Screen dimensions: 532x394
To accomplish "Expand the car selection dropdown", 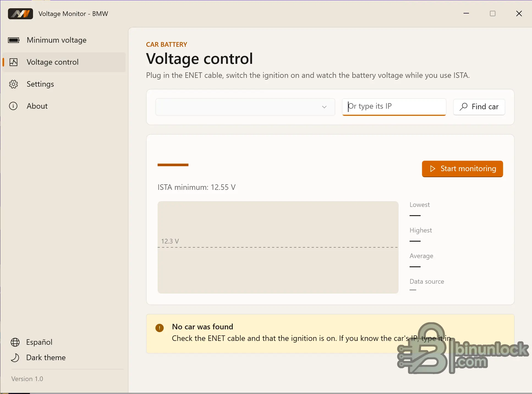I will pos(245,107).
